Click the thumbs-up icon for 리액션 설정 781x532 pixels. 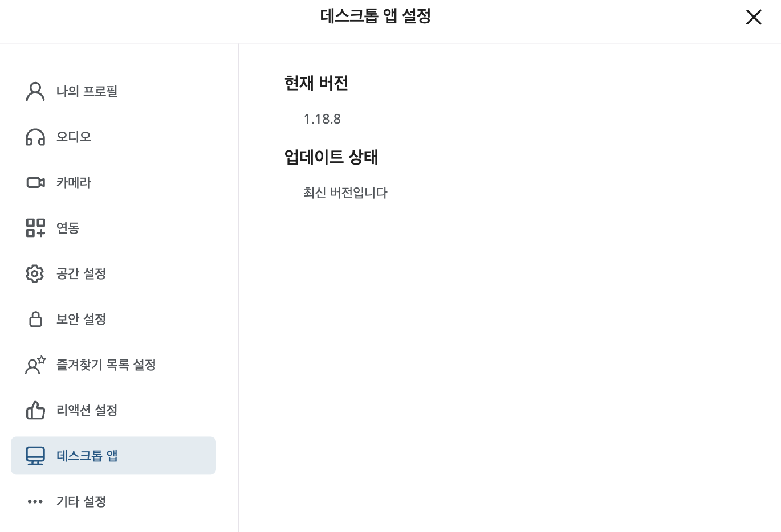click(x=35, y=410)
